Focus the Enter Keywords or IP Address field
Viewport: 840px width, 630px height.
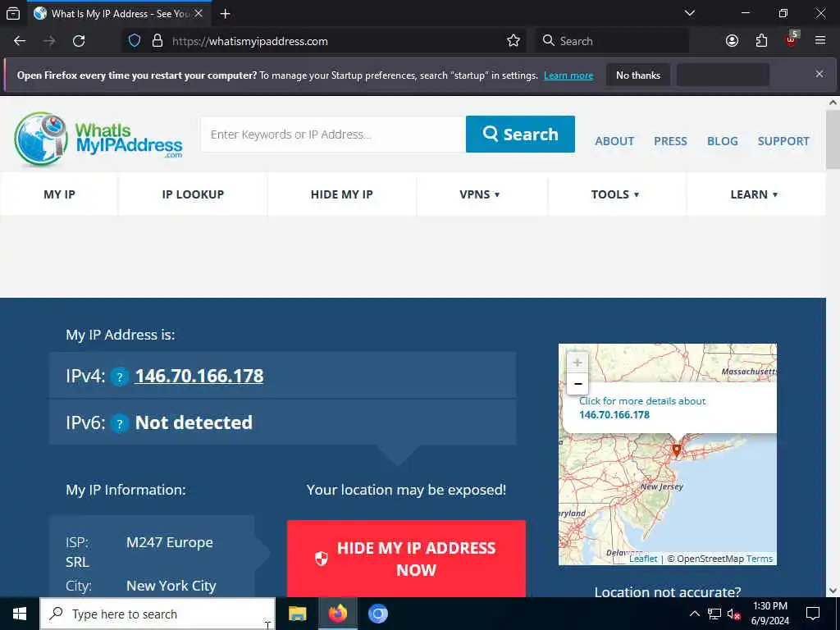coord(333,135)
